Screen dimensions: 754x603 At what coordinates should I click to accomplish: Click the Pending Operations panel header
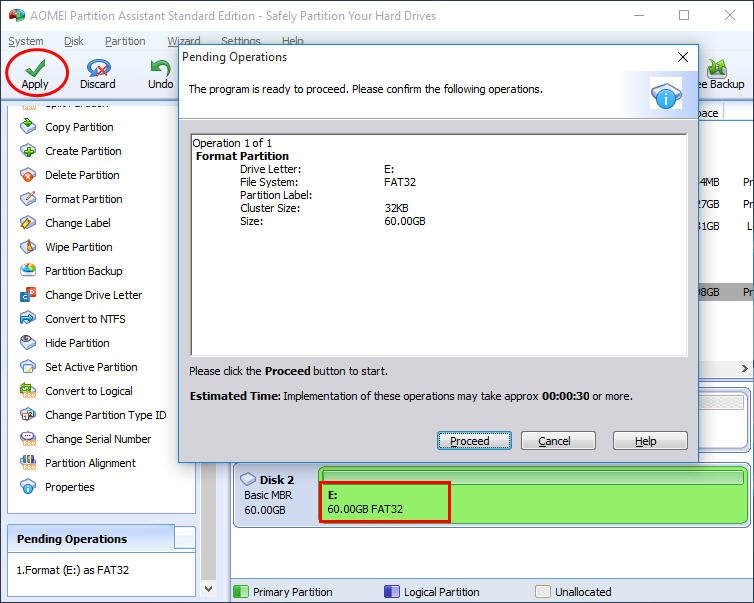click(91, 539)
